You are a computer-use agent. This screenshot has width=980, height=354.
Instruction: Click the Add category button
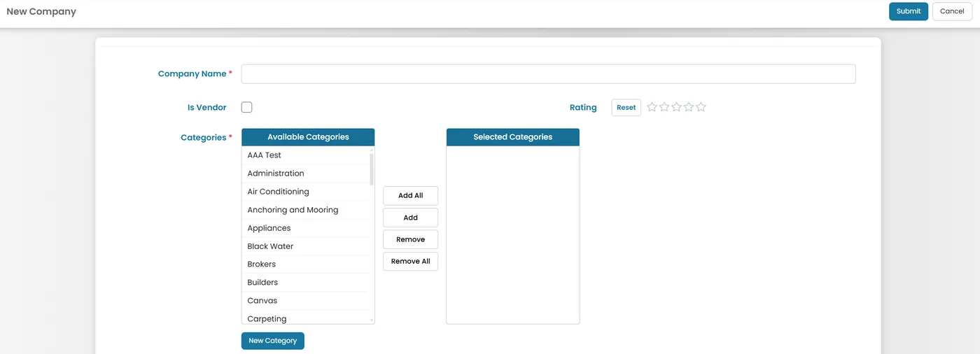click(410, 218)
